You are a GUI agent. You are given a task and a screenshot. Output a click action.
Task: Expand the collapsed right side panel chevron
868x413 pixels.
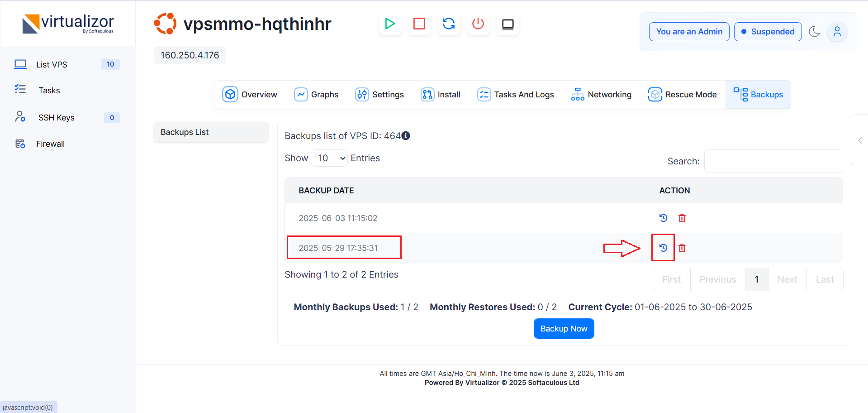point(860,140)
